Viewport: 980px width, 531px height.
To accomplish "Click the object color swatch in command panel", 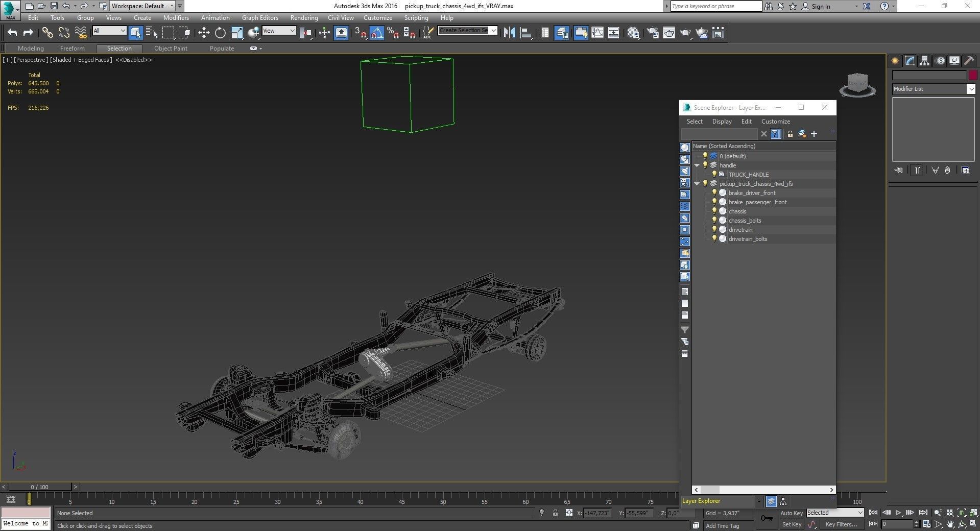I will click(973, 75).
